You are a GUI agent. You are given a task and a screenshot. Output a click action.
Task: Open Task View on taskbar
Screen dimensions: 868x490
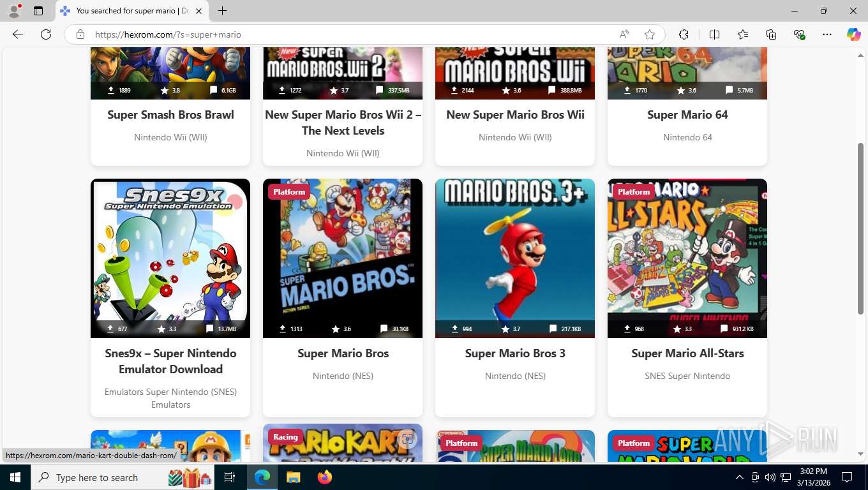coord(230,477)
